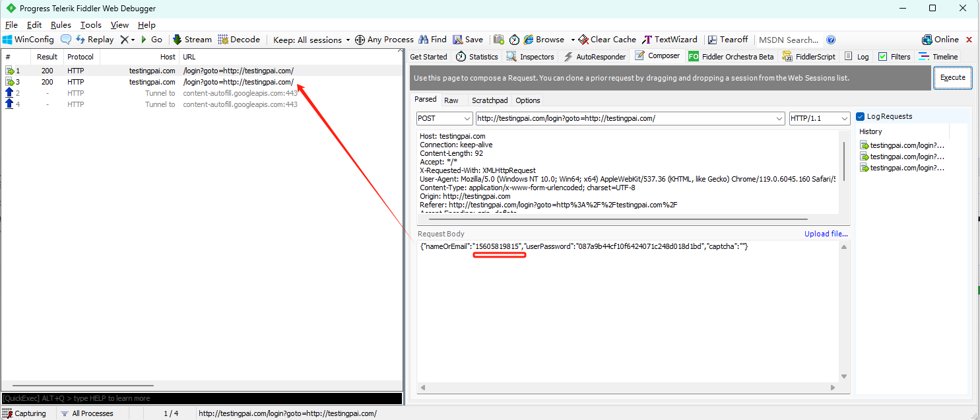The height and width of the screenshot is (420, 980).
Task: Click the Result column header
Action: click(x=47, y=57)
